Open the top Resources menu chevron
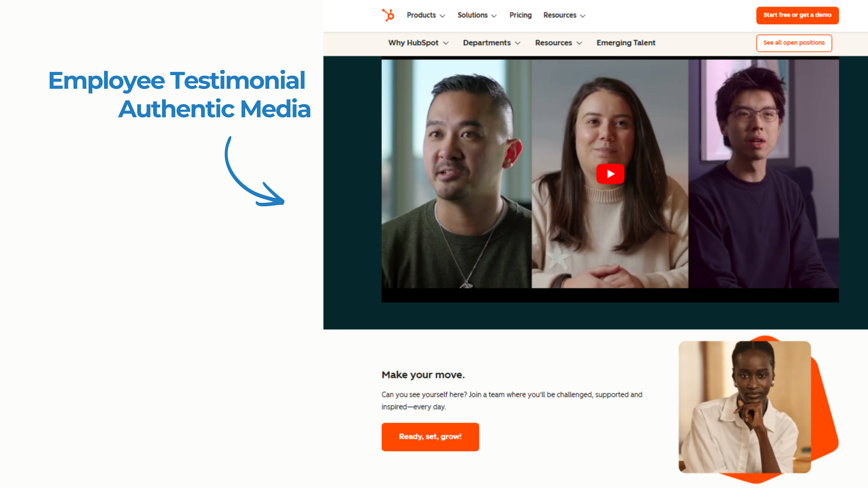Screen dimensions: 868x488 (583, 16)
